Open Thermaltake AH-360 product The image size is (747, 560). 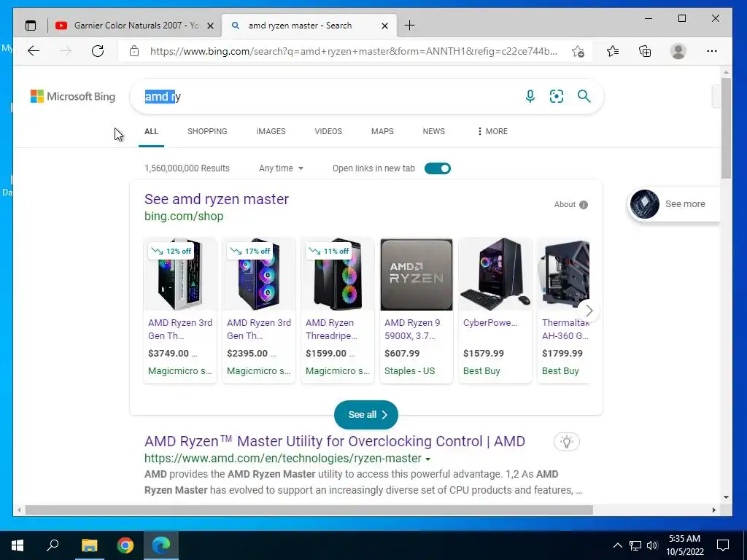click(564, 310)
